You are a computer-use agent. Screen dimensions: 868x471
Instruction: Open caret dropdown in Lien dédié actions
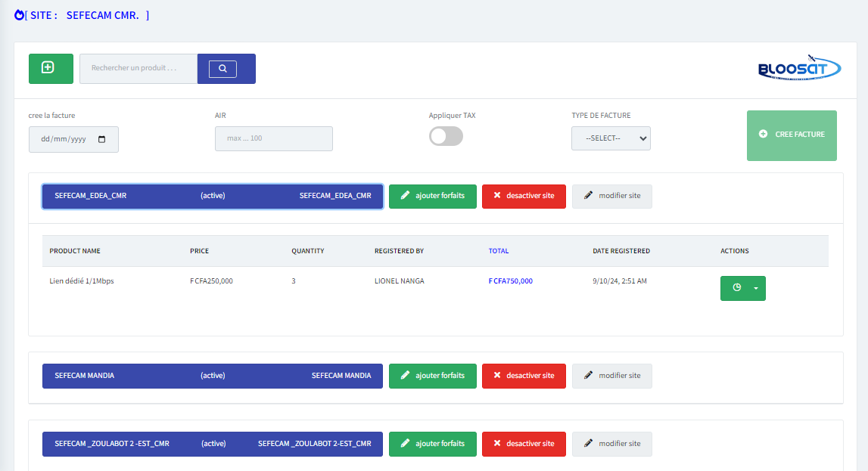pos(756,288)
